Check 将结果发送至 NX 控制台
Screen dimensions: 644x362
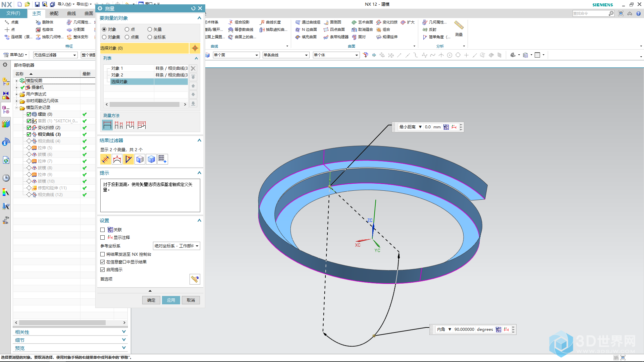click(103, 254)
